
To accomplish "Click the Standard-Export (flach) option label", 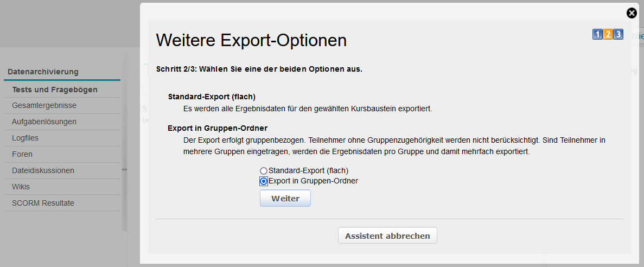I will [308, 170].
